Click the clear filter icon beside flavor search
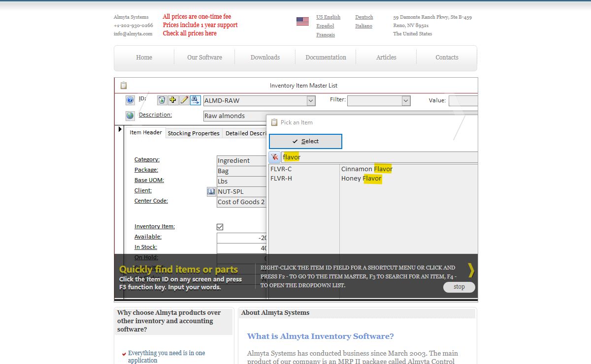 pos(274,157)
